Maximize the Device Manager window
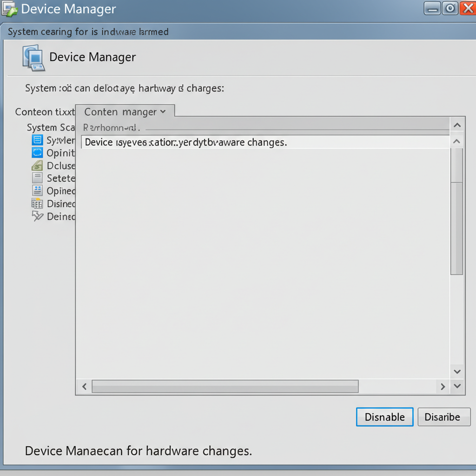476x476 pixels. coord(450,8)
